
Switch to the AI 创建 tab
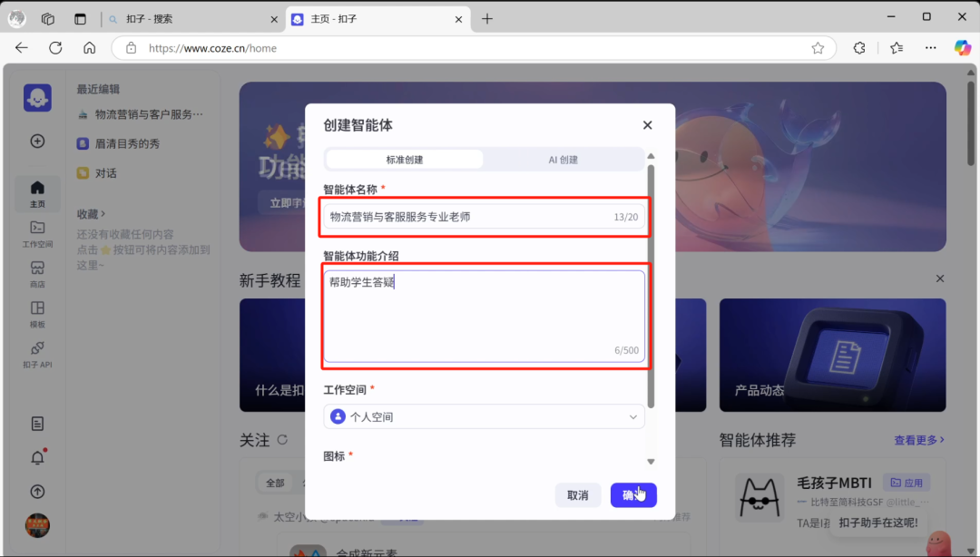[563, 159]
